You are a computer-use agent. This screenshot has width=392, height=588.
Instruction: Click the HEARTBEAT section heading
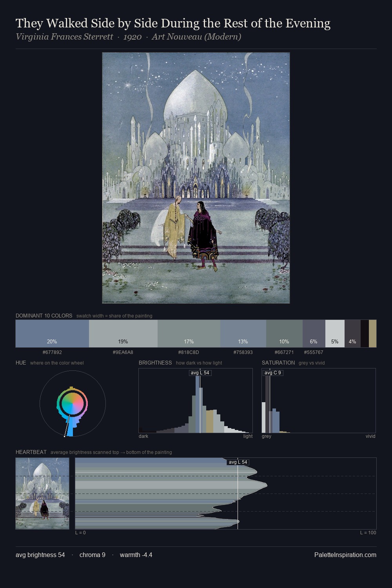tap(31, 452)
